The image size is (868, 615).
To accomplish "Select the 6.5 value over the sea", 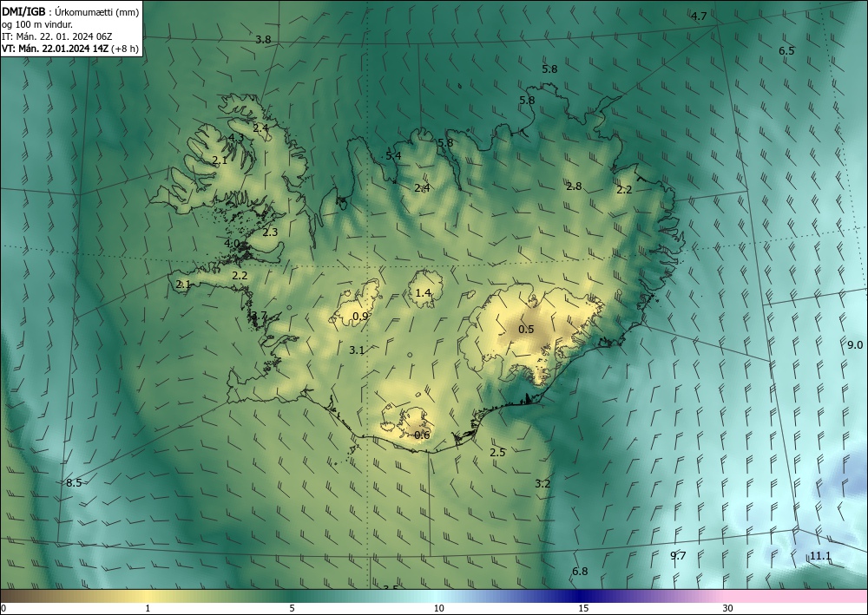I will click(786, 51).
